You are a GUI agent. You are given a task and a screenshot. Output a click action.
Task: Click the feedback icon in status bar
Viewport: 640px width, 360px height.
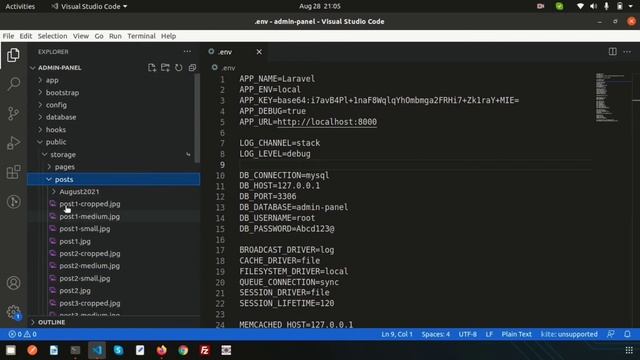pyautogui.click(x=611, y=334)
